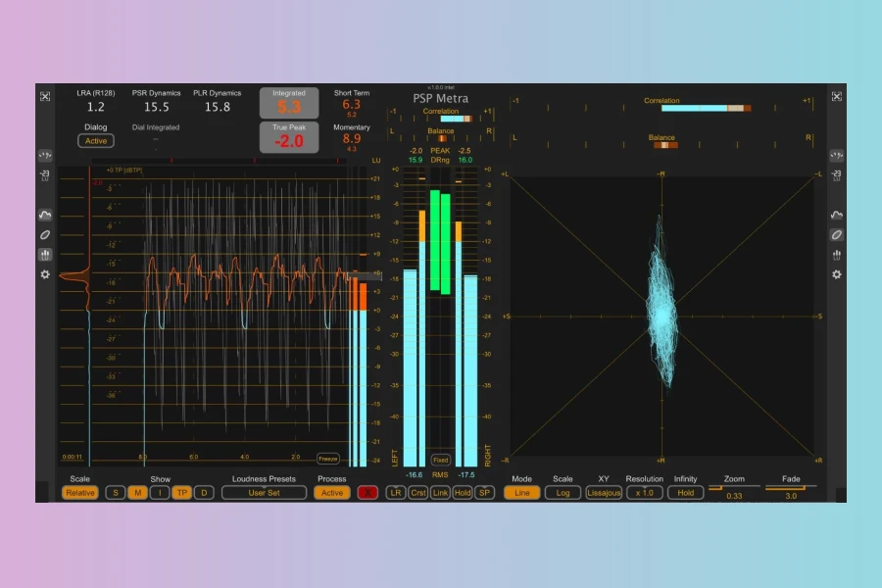Toggle the TP show button

(x=181, y=493)
